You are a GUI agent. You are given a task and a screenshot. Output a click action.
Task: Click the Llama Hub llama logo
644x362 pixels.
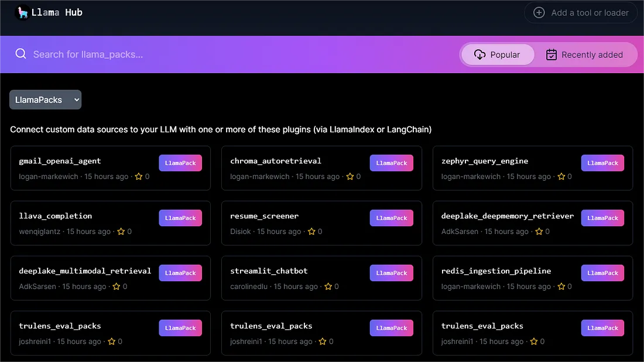(x=22, y=13)
